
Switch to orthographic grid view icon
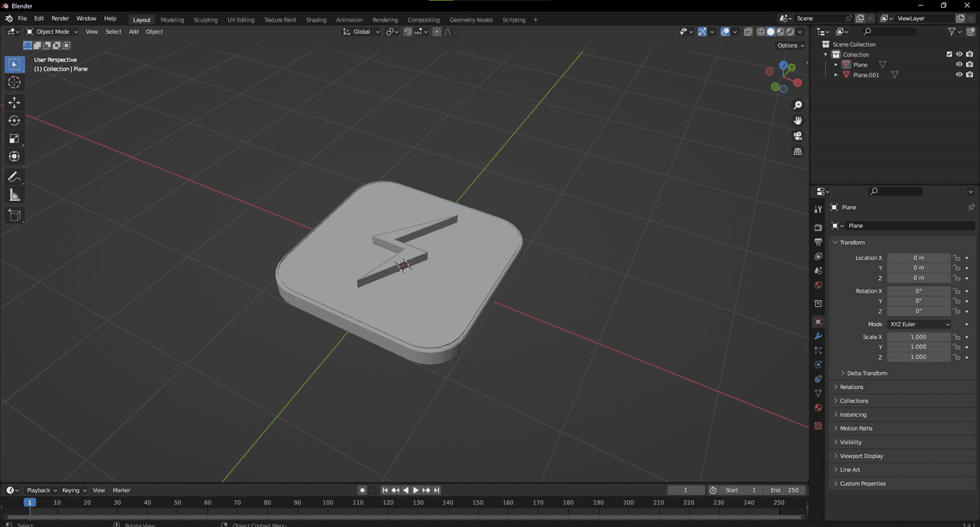coord(798,152)
